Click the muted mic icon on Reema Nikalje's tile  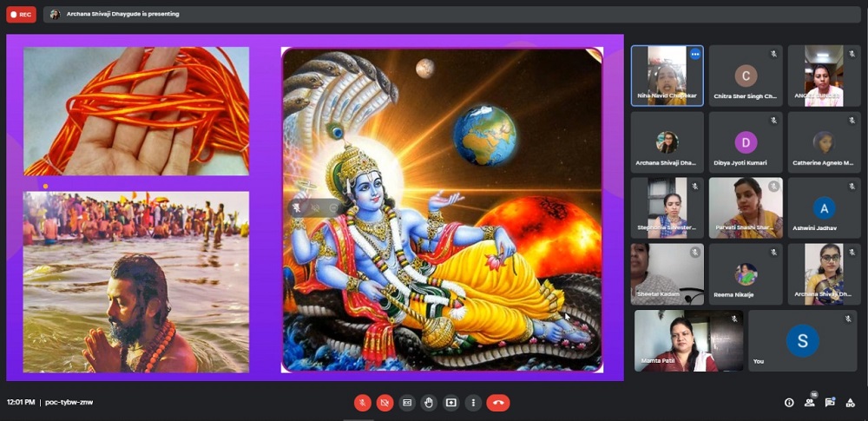773,253
